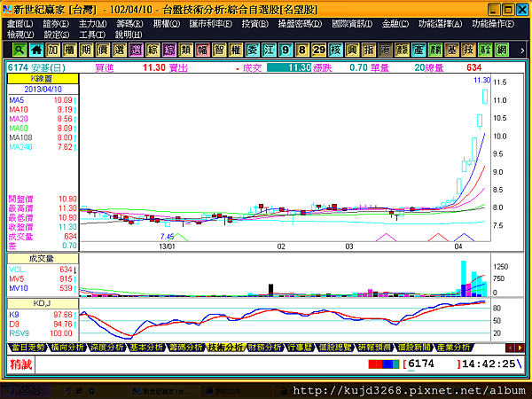This screenshot has width=532, height=399.
Task: Select the 技術分析 tab
Action: (225, 348)
